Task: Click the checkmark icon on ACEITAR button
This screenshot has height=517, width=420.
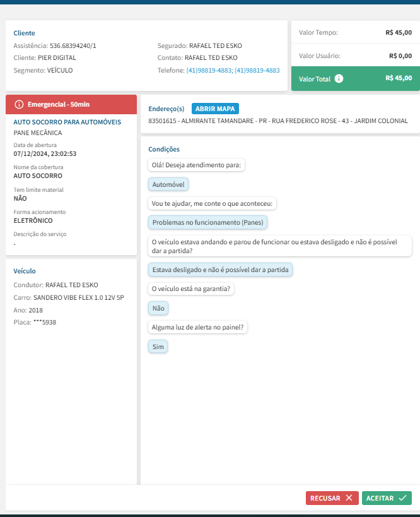Action: point(402,498)
